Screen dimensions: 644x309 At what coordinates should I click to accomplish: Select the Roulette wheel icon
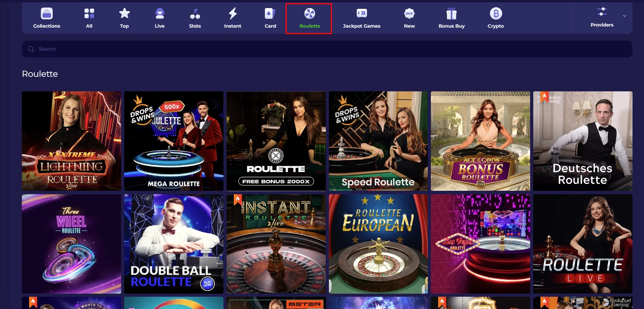tap(310, 13)
